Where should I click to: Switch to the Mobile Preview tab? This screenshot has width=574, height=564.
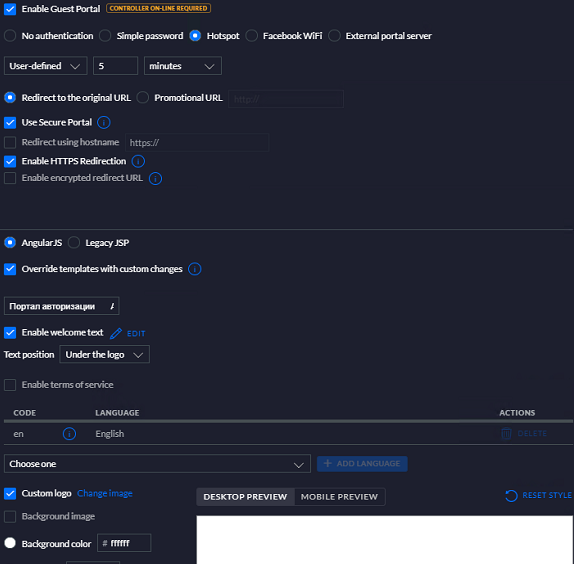coord(339,497)
